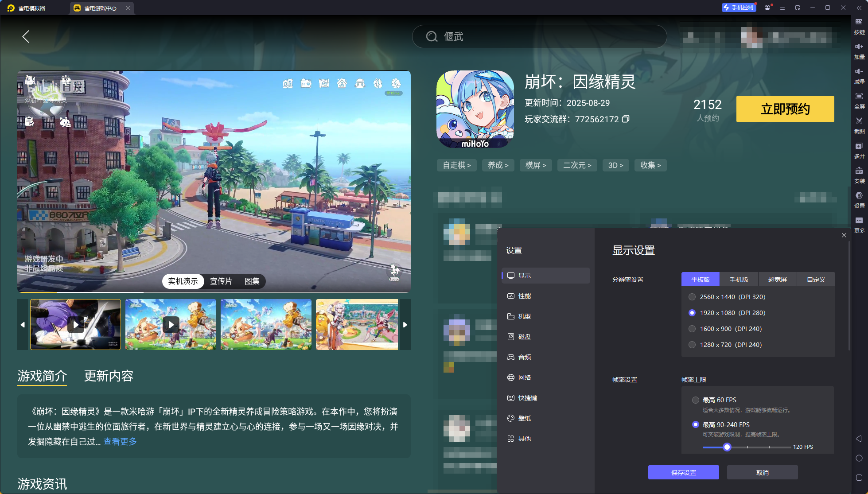The width and height of the screenshot is (868, 494).
Task: Click the previous arrow on the thumbnail strip
Action: tap(23, 324)
